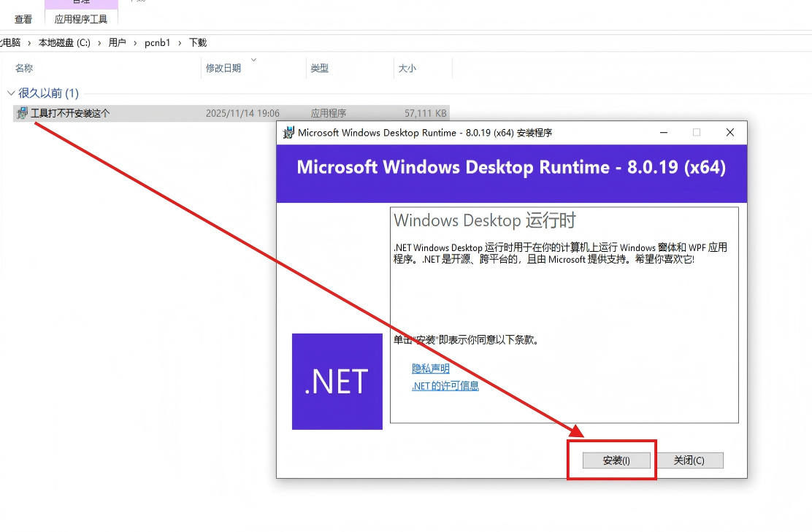This screenshot has width=812, height=532.
Task: Sort by the 修改日期 column header
Action: coord(223,68)
